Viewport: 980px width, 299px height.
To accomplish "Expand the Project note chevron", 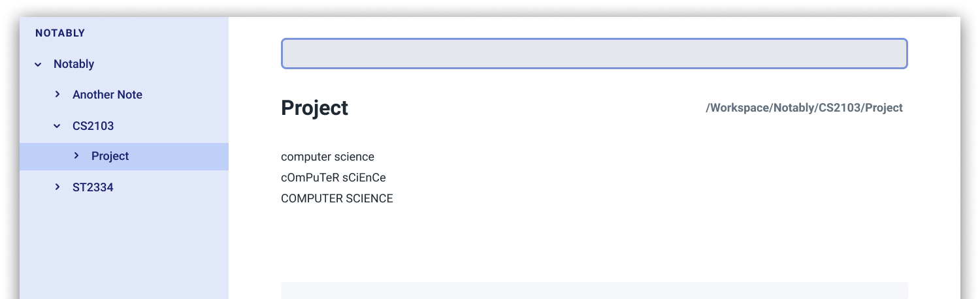I will pos(76,156).
